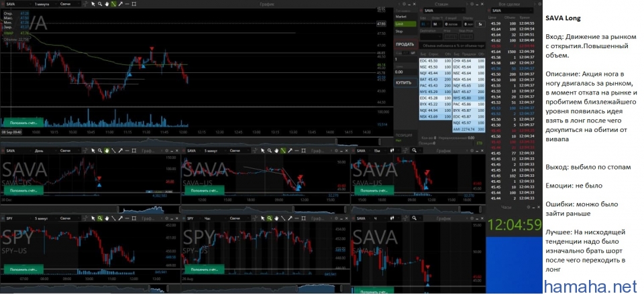Select hand tool in SPY 5-minute chart
This screenshot has width=644, height=294.
[107, 218]
